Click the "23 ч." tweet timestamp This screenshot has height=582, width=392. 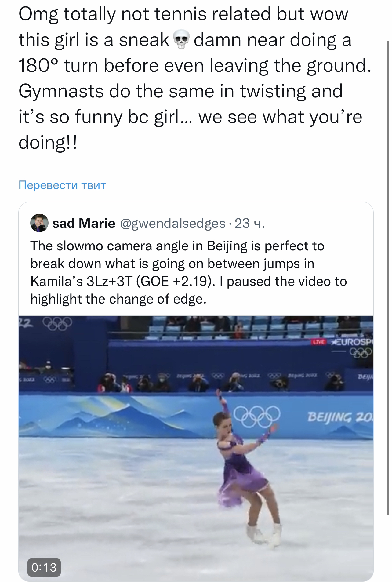(250, 224)
